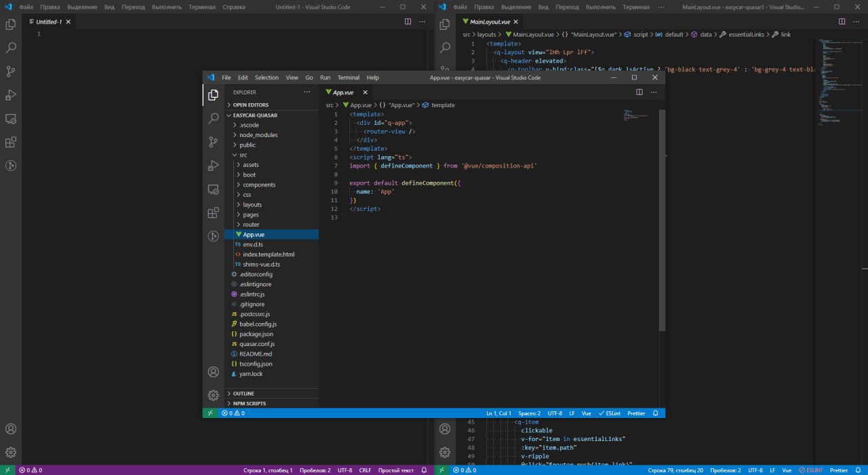Open Source Control in the Untitled-1 window
The height and width of the screenshot is (475, 868).
tap(11, 71)
